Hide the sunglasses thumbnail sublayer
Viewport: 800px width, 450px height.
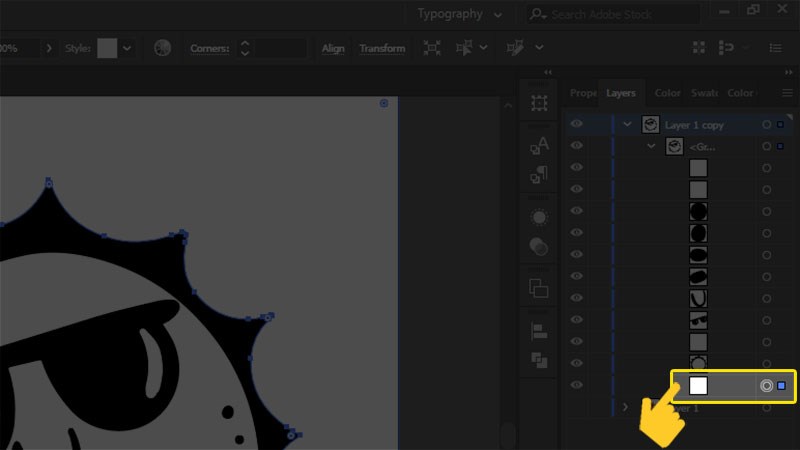coord(577,320)
